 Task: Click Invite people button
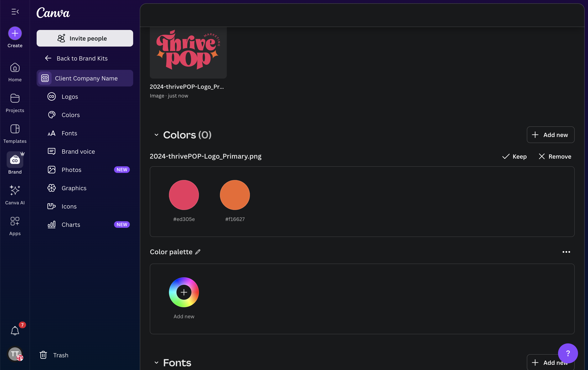tap(85, 38)
